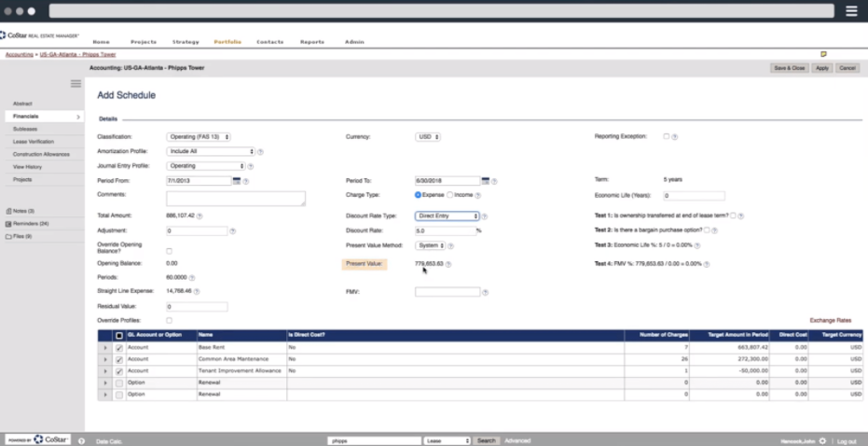
Task: Select the Income charge type radio button
Action: coord(450,195)
